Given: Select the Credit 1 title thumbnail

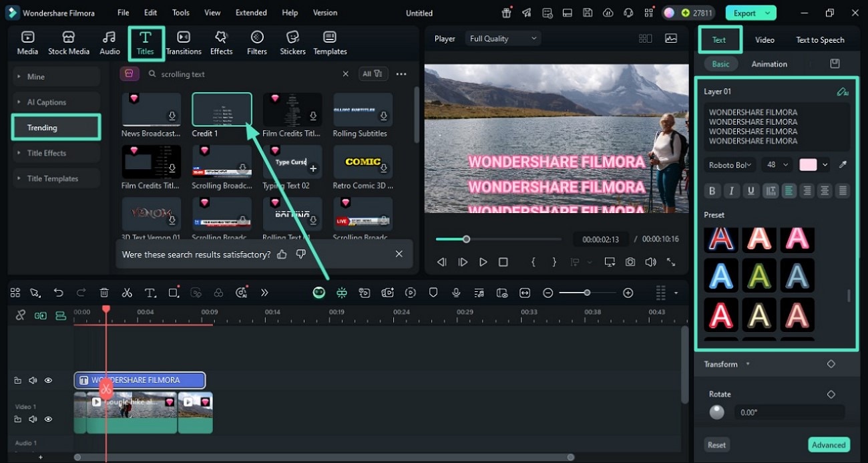Looking at the screenshot, I should pyautogui.click(x=222, y=110).
